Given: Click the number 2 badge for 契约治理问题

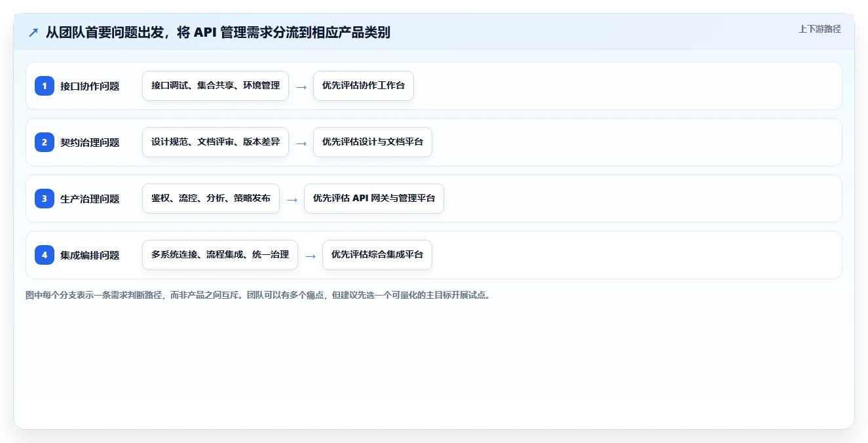Looking at the screenshot, I should (45, 142).
